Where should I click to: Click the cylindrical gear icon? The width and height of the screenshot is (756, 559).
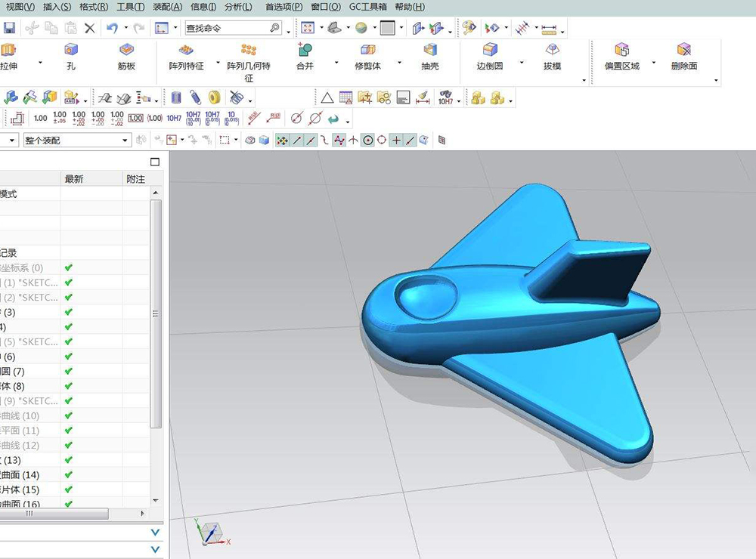tap(176, 98)
